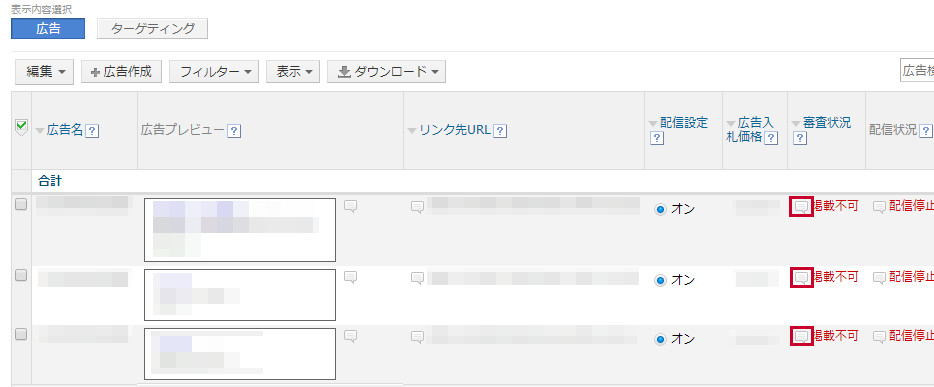The width and height of the screenshot is (934, 387).
Task: Click second row's link URL comment icon
Action: coord(418,277)
